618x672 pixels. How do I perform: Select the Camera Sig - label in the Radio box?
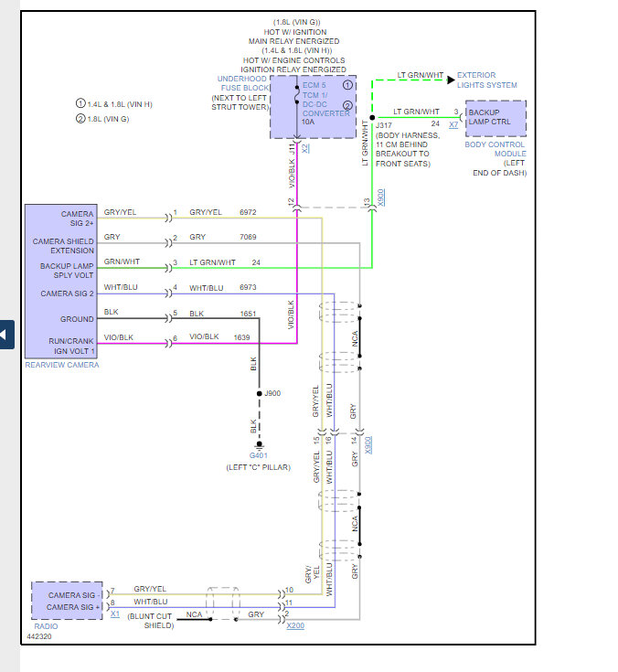(74, 595)
